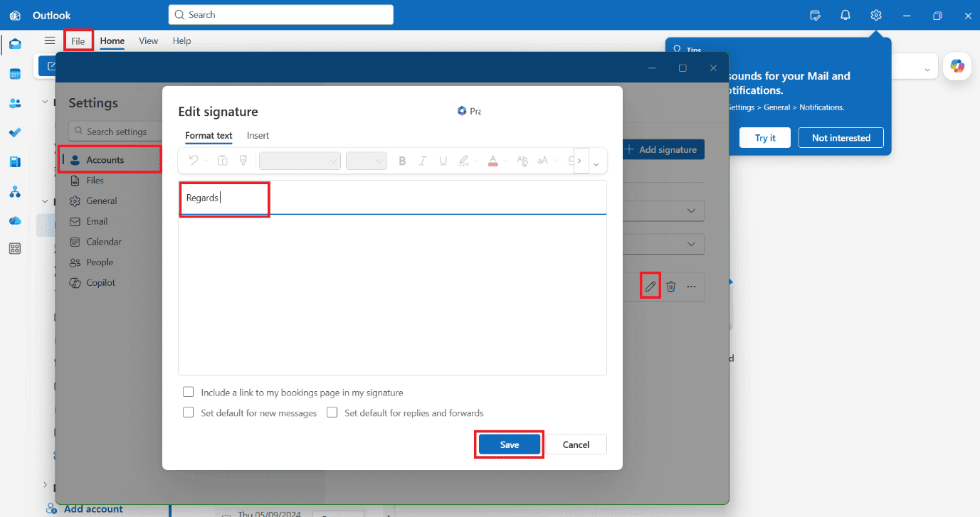Switch to the Insert tab
980x517 pixels.
pos(258,135)
